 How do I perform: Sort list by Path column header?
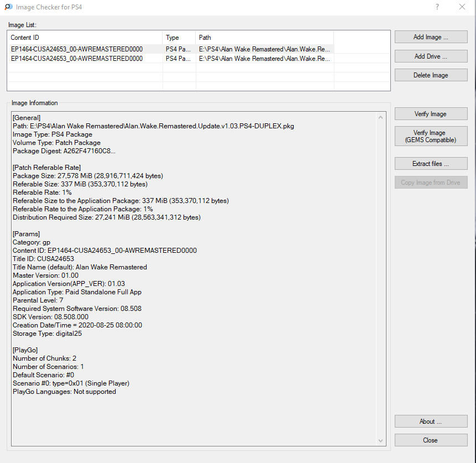click(264, 38)
